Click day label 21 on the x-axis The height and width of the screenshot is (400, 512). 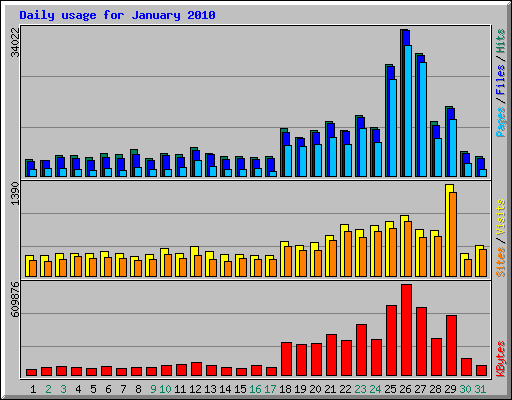click(x=330, y=389)
